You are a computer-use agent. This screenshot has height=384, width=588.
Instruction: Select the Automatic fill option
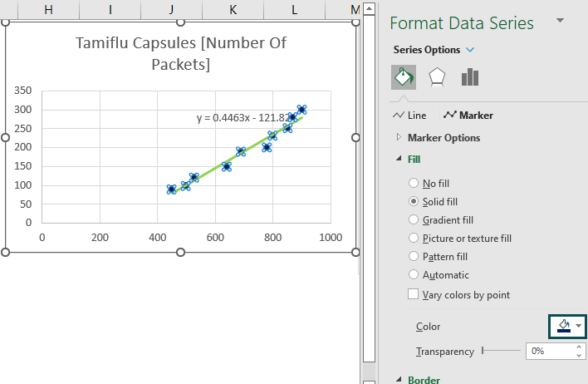coord(414,275)
